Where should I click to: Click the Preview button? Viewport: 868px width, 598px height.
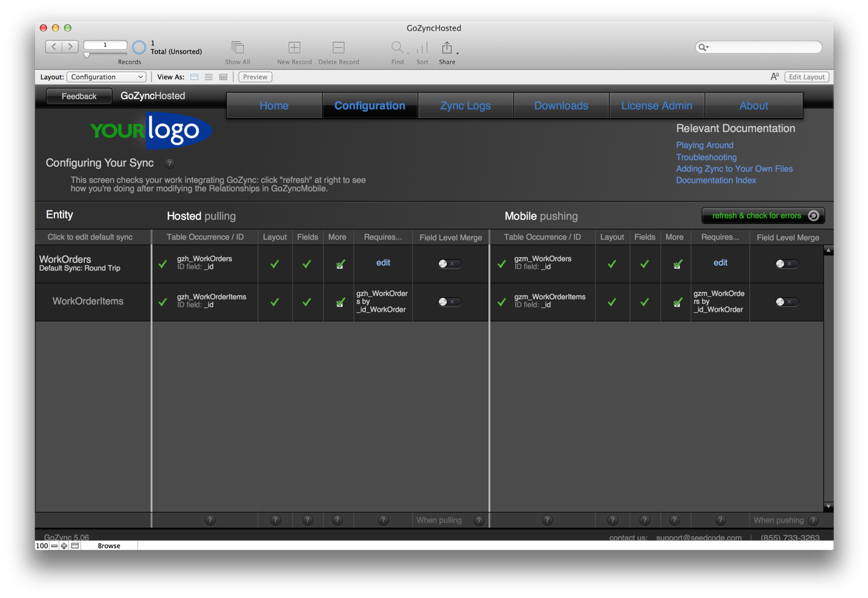click(255, 77)
